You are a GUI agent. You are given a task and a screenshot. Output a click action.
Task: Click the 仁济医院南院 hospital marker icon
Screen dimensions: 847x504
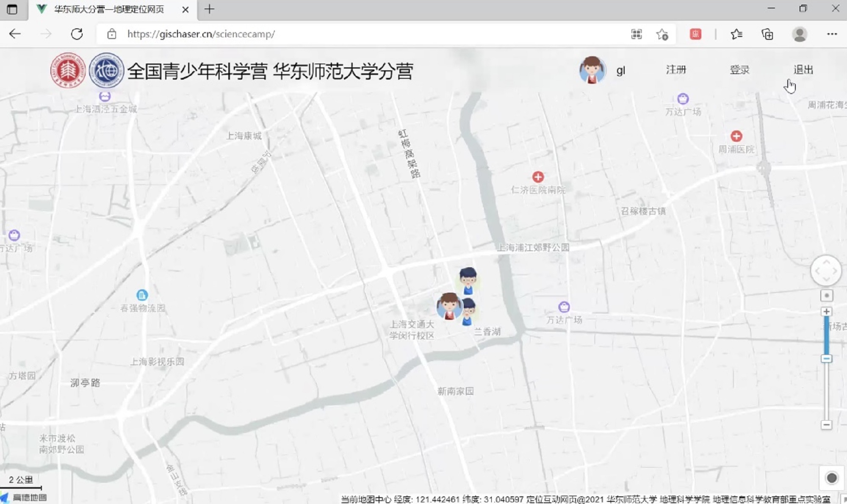pos(538,177)
